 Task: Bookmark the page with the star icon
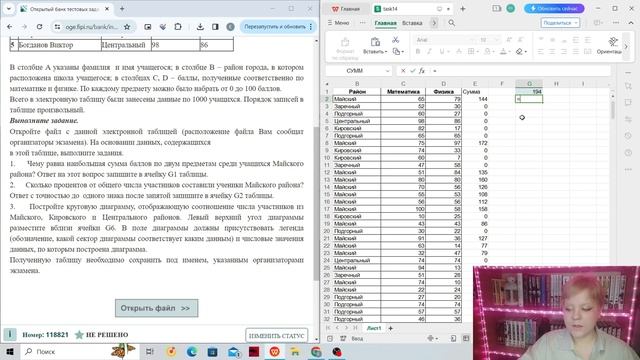pyautogui.click(x=127, y=27)
